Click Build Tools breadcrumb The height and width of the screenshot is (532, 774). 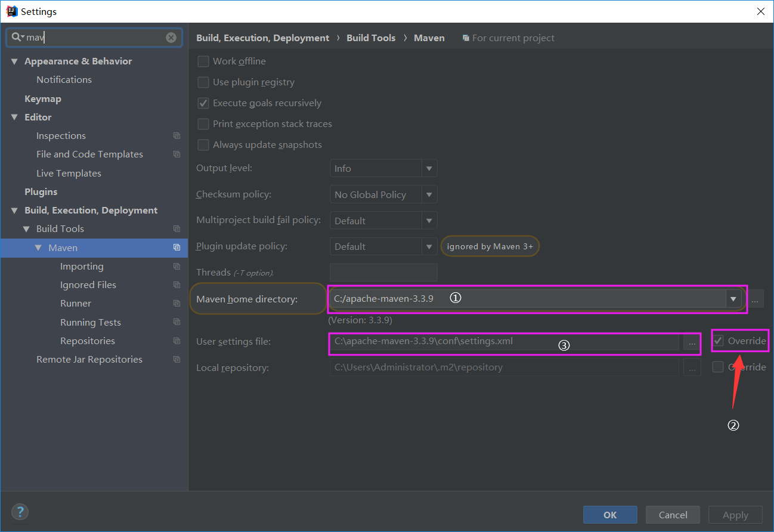(371, 38)
